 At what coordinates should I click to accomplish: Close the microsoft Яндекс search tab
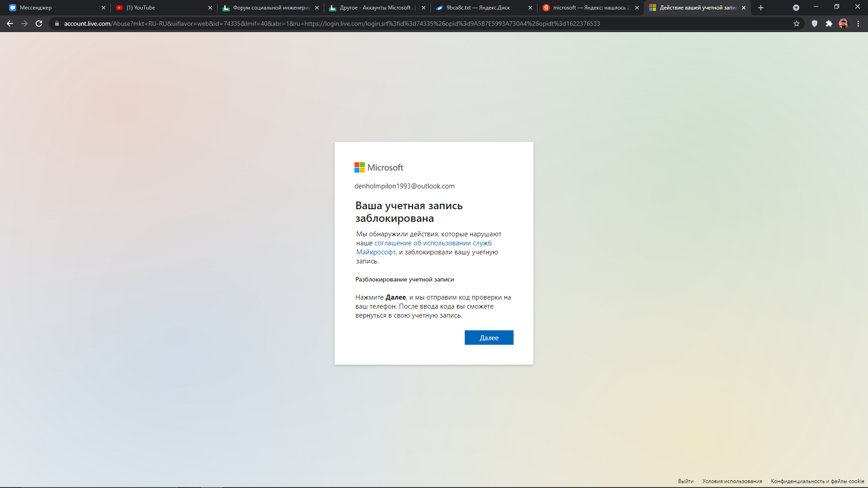(x=637, y=8)
